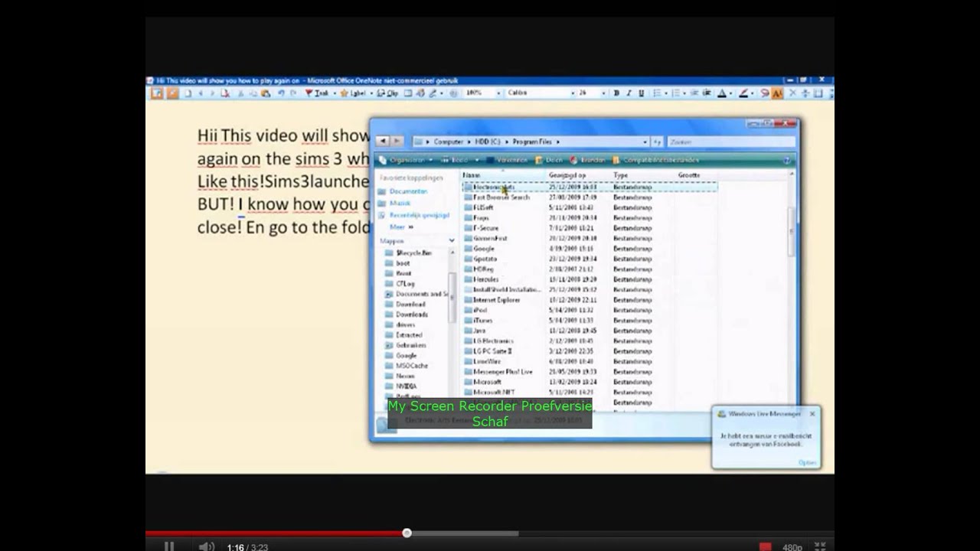Screen dimensions: 980x551
Task: Toggle OneNote Underline formatting
Action: click(641, 93)
